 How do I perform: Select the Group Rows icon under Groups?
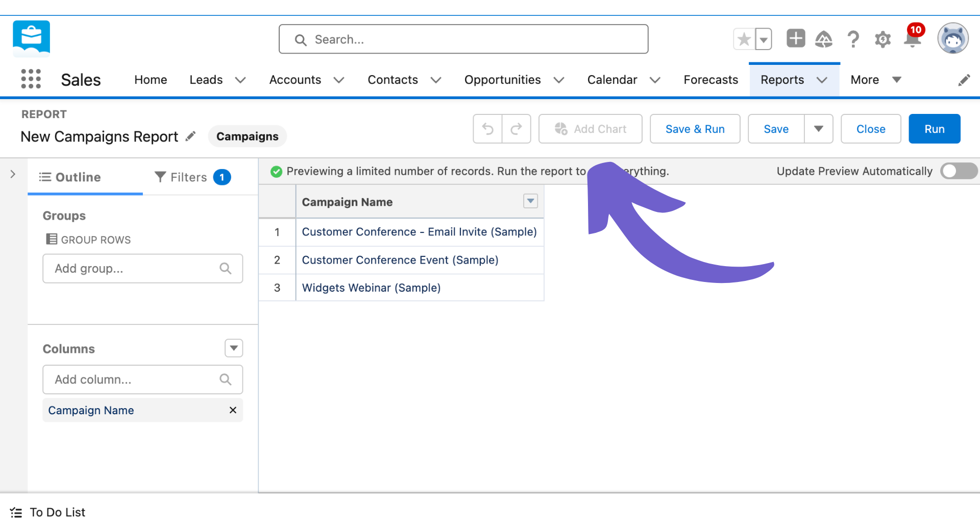pos(51,239)
